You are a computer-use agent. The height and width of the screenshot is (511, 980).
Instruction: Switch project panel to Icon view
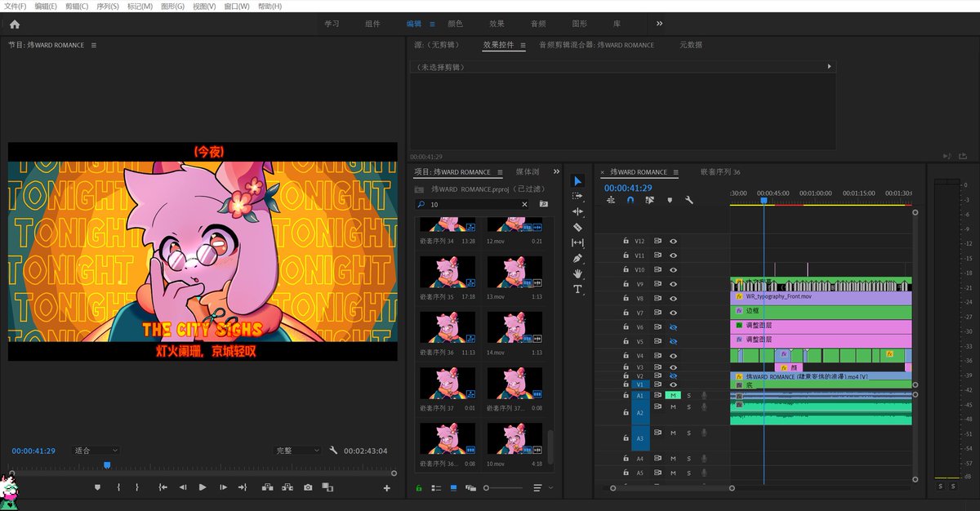tap(454, 488)
